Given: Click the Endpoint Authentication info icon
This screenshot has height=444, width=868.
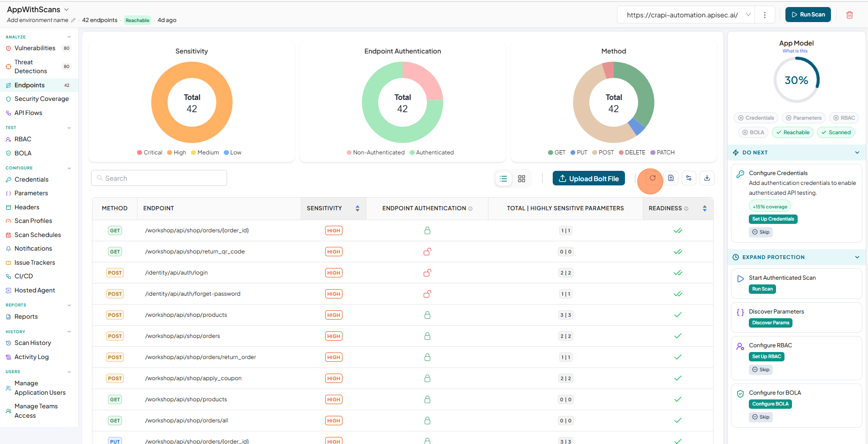Looking at the screenshot, I should (x=471, y=208).
